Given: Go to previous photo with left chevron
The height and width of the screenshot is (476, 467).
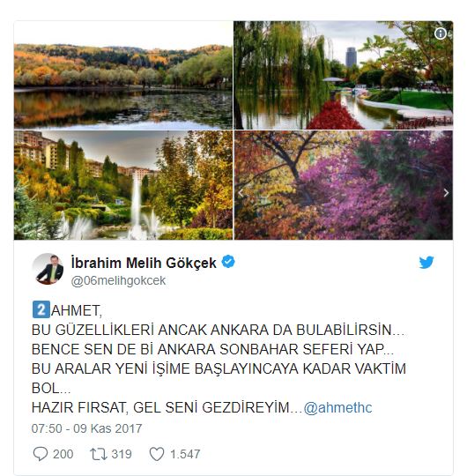Looking at the screenshot, I should pos(241,193).
